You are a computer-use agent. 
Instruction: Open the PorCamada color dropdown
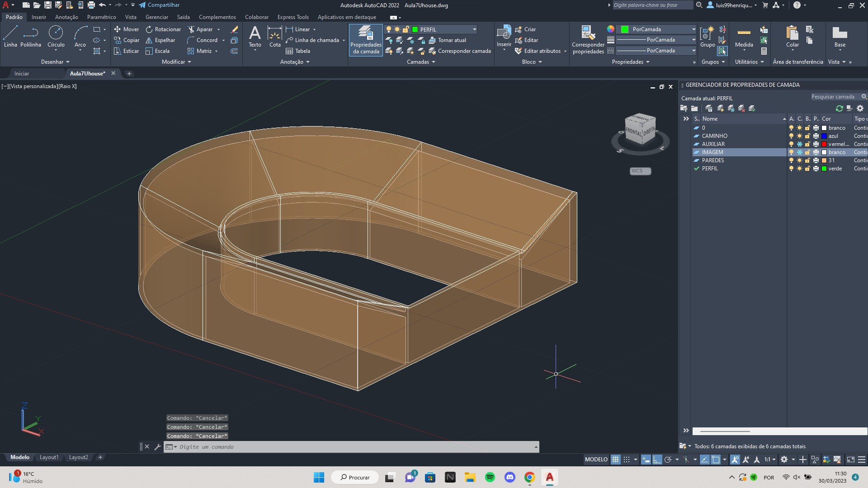[x=693, y=29]
